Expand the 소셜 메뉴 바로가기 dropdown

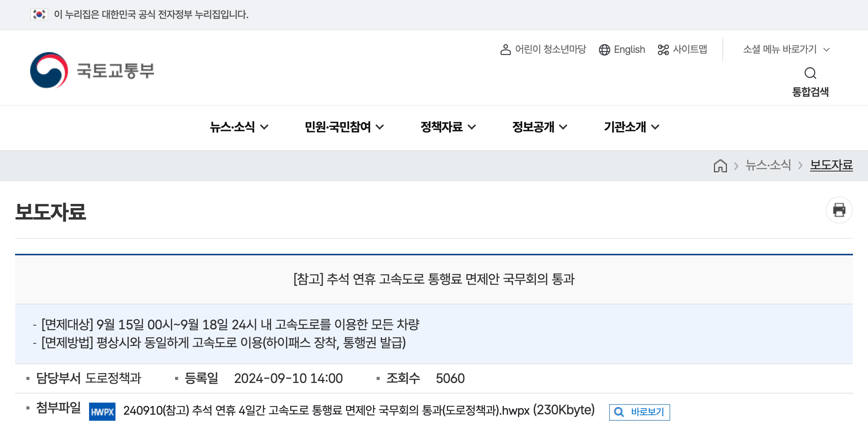tap(786, 49)
